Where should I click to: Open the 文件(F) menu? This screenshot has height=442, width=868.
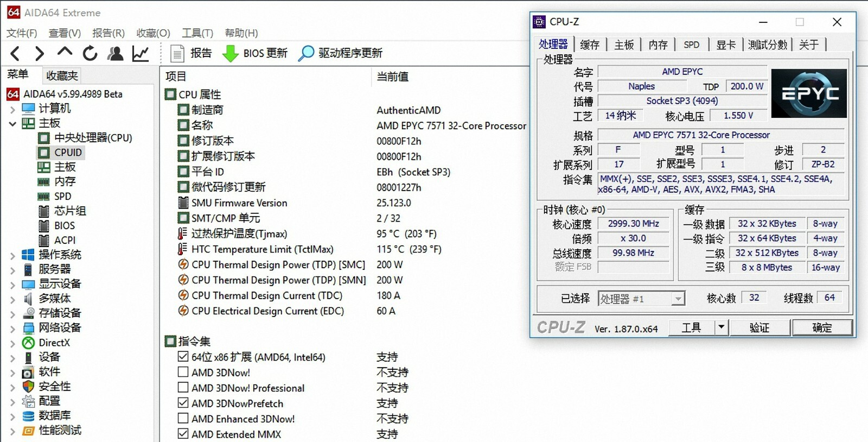(x=22, y=33)
